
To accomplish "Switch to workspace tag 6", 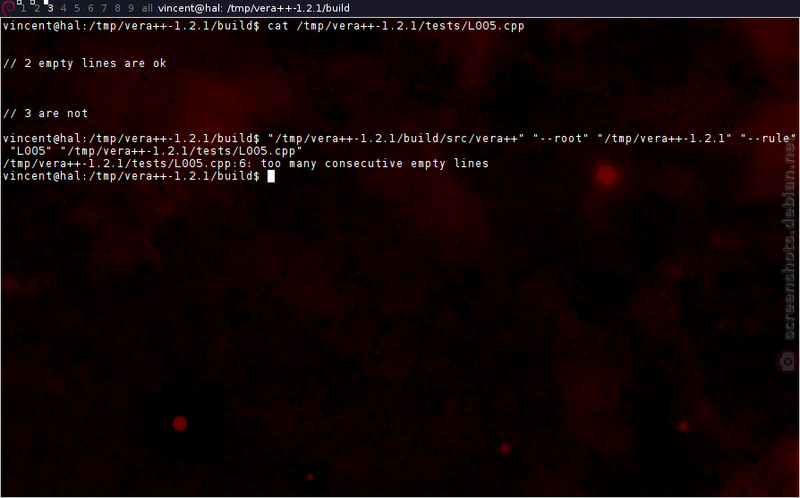I will click(x=90, y=8).
